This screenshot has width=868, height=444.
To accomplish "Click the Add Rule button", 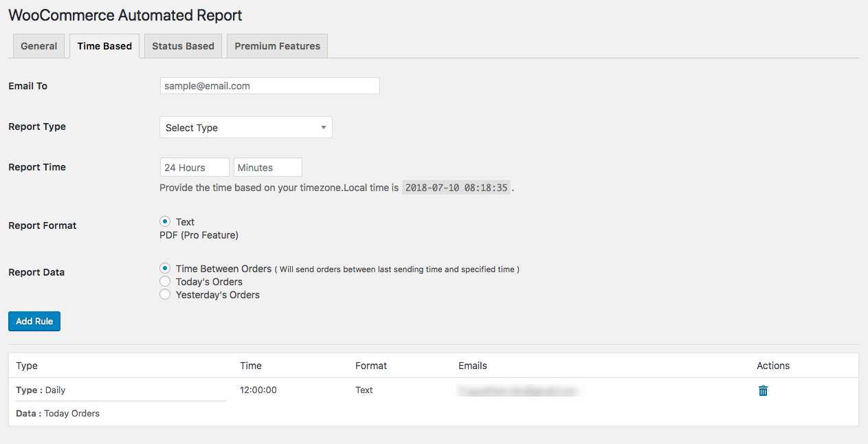I will click(x=34, y=321).
